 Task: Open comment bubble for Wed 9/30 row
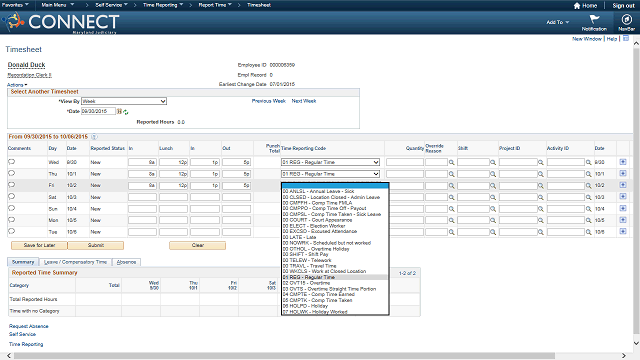[11, 162]
